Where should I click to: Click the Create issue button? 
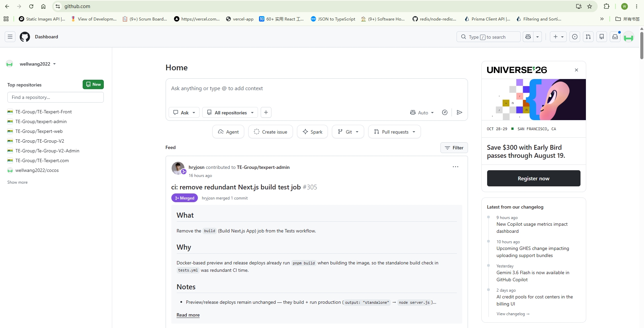[270, 132]
